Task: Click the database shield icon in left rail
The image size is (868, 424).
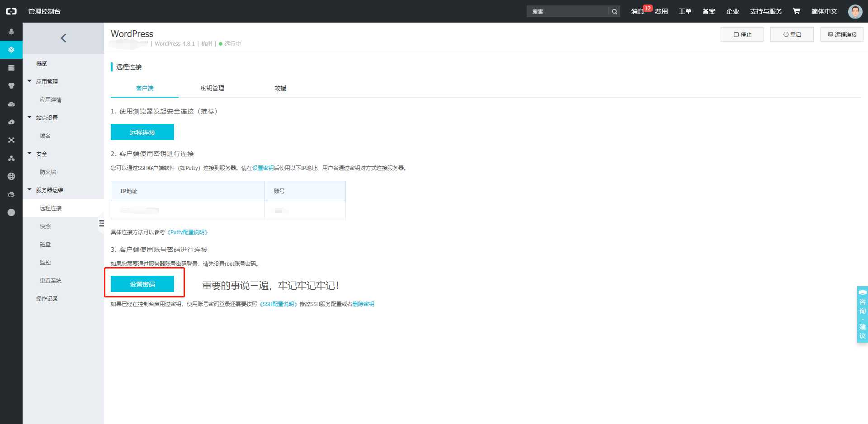Action: pos(11,86)
